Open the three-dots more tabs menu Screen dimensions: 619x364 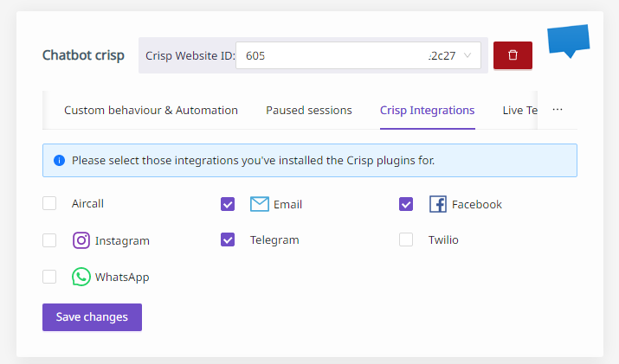[x=558, y=110]
